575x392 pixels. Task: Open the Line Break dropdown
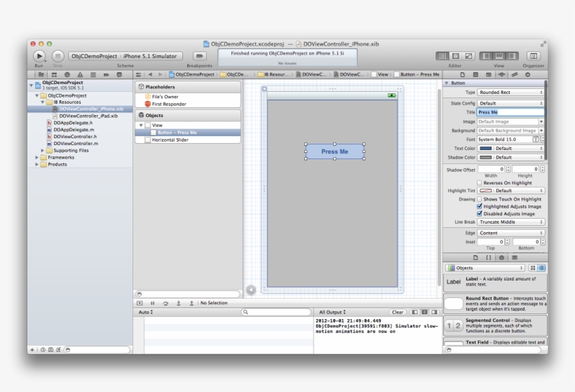click(510, 222)
